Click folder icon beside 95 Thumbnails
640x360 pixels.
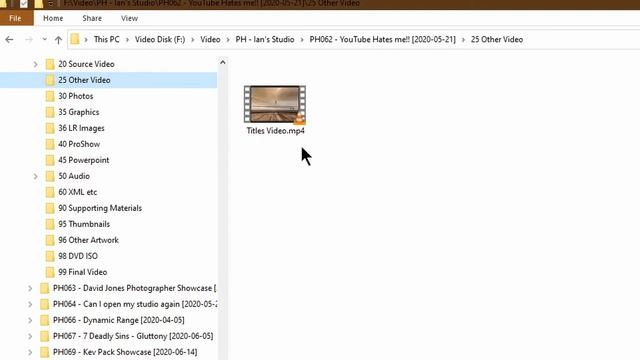(x=50, y=224)
